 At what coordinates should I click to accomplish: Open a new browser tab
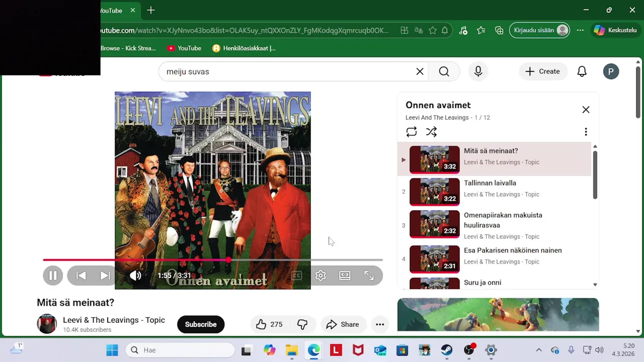151,10
